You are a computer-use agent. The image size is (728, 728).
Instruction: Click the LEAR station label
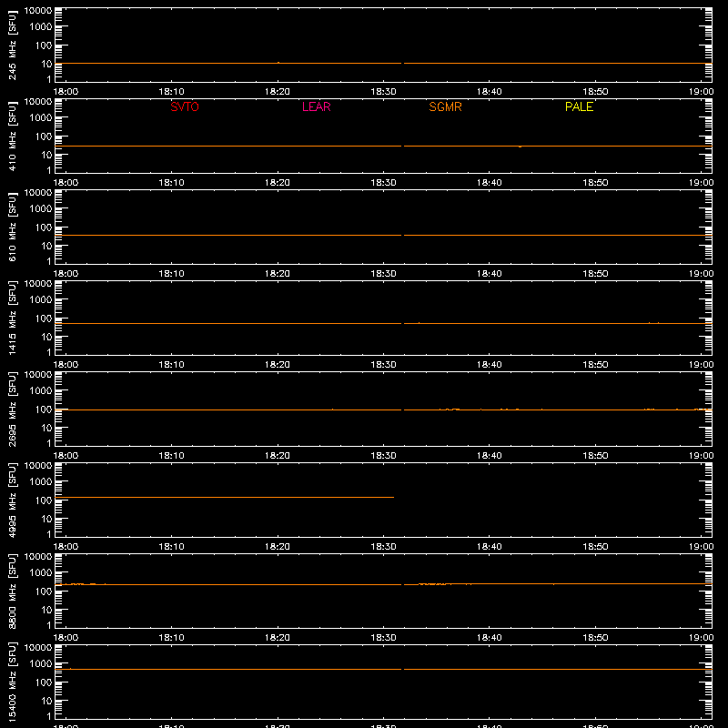pos(316,106)
